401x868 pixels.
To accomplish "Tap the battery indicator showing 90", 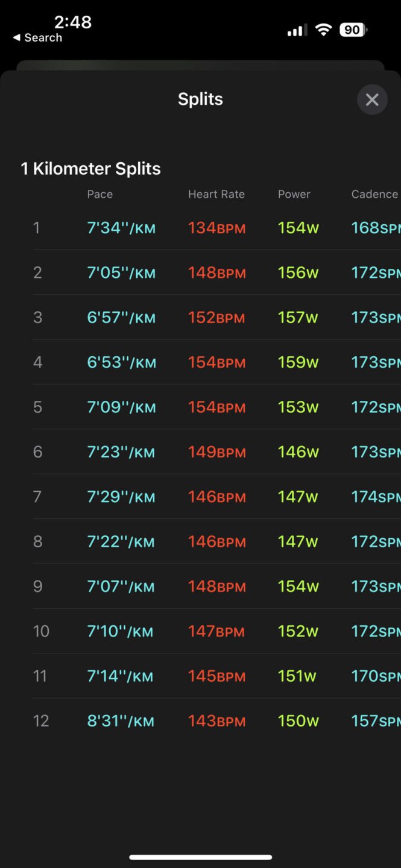I will [353, 30].
